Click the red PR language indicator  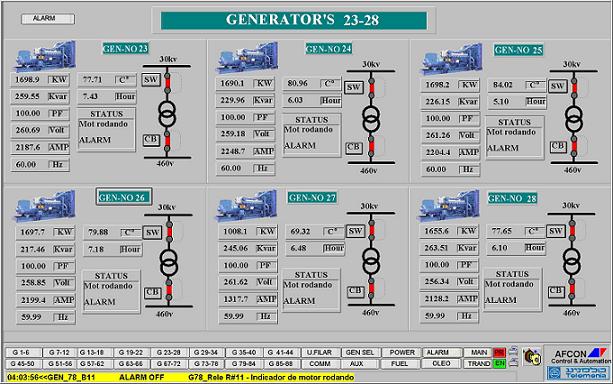pos(499,352)
